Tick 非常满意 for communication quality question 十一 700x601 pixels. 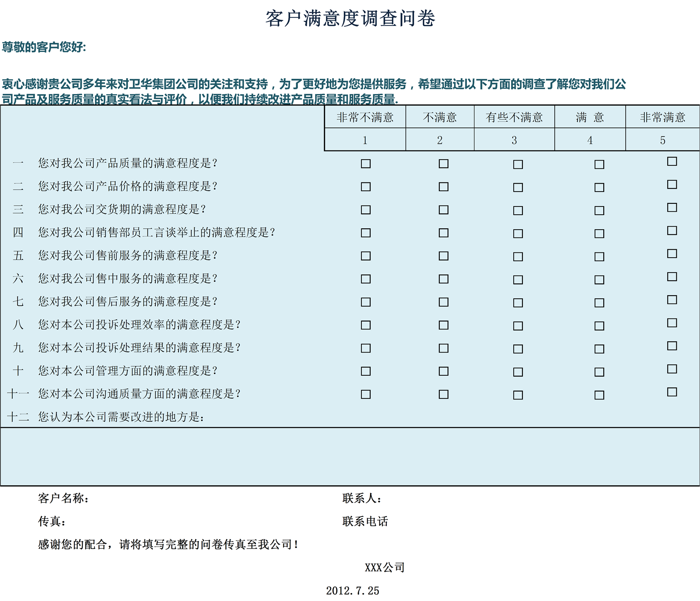click(x=672, y=392)
